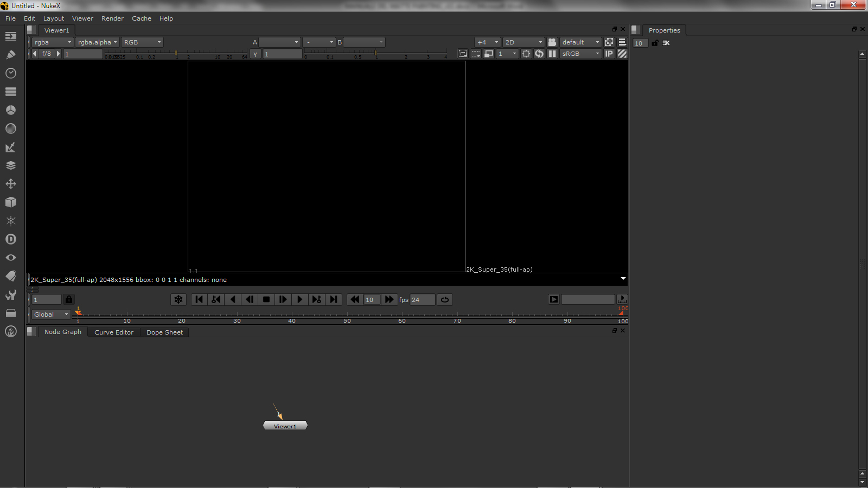This screenshot has height=488, width=868.
Task: Expand the sRGB colorspace dropdown
Action: (x=580, y=54)
